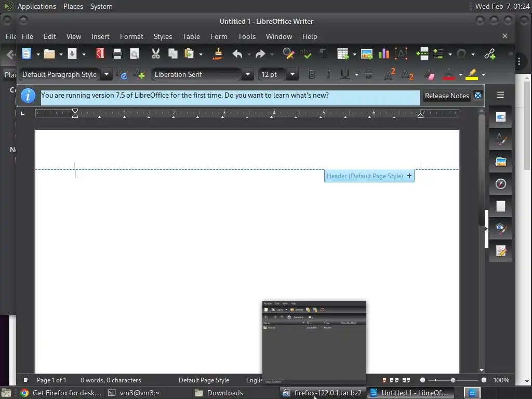Open the Applications system menu
Image resolution: width=532 pixels, height=399 pixels.
[37, 6]
